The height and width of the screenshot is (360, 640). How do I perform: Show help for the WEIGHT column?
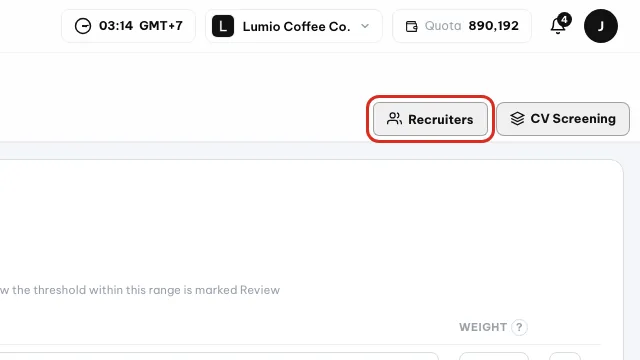pos(519,327)
